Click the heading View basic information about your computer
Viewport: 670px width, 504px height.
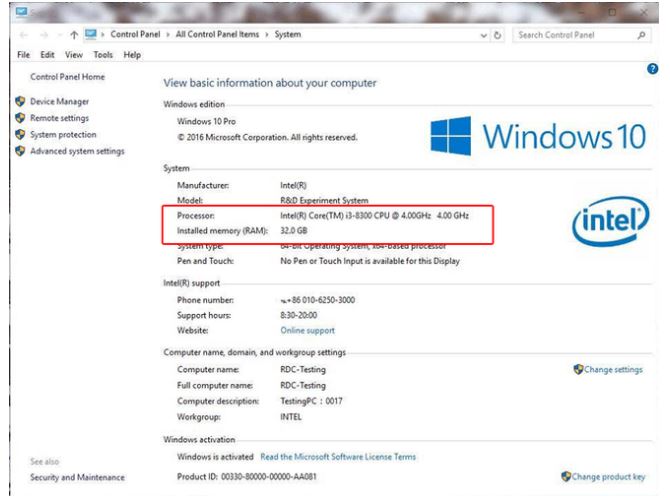click(x=270, y=83)
